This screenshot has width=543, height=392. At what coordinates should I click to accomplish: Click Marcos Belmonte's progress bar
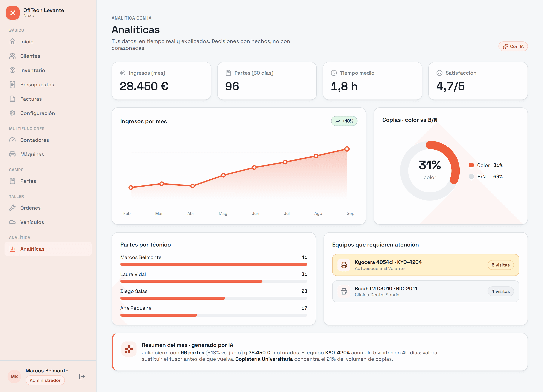click(x=214, y=264)
